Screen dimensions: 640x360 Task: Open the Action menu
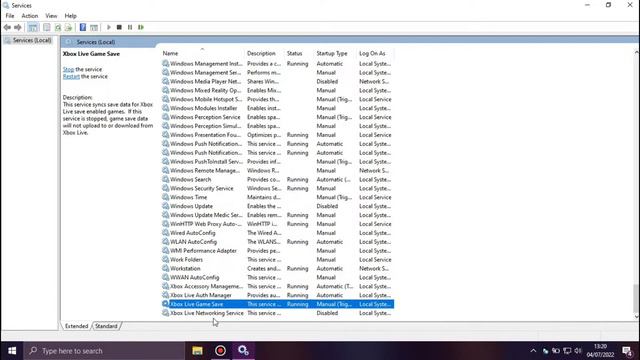[x=29, y=16]
